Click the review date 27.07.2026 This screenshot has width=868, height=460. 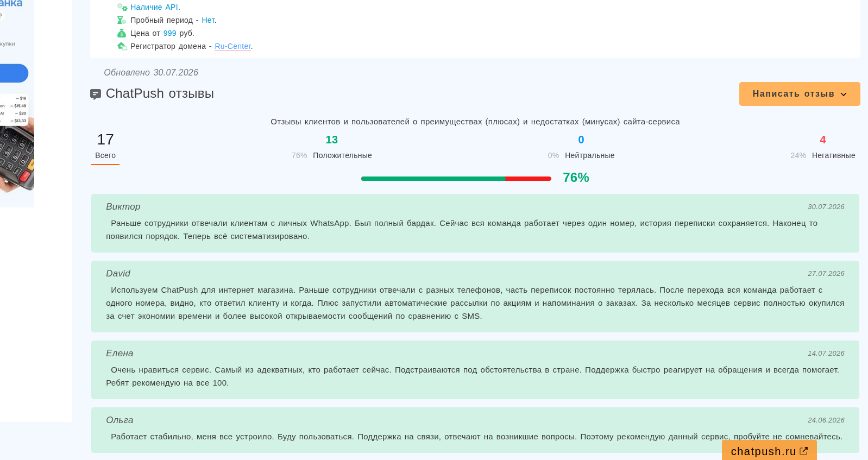pos(826,274)
